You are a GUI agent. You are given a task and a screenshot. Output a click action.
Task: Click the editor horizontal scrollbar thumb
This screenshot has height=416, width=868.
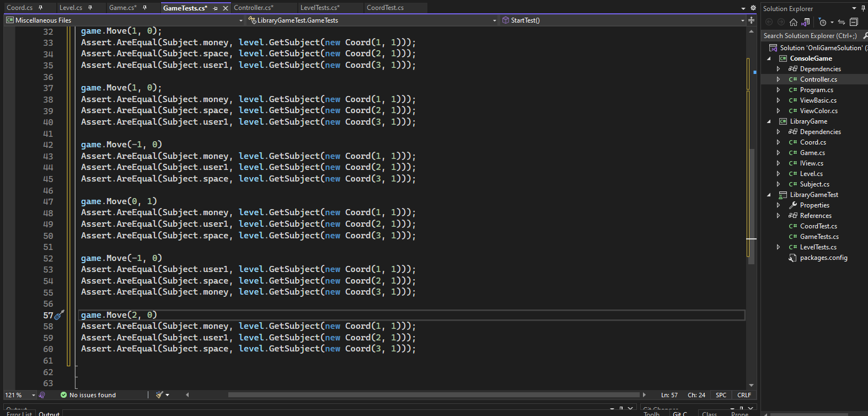pyautogui.click(x=433, y=395)
